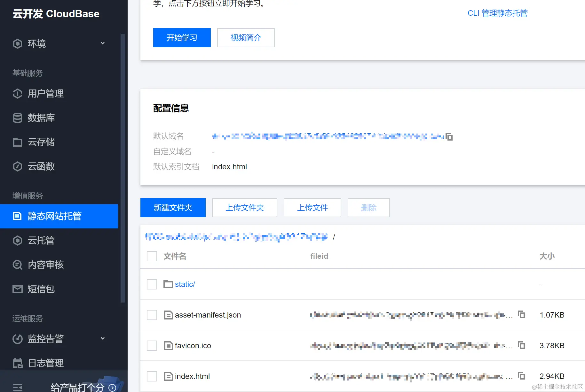Click the asset-manifest.json file name
585x392 pixels.
[208, 315]
